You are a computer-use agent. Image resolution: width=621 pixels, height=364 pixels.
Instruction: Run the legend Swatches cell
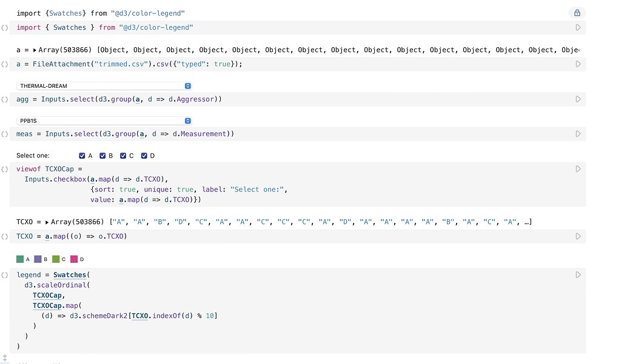coord(578,274)
